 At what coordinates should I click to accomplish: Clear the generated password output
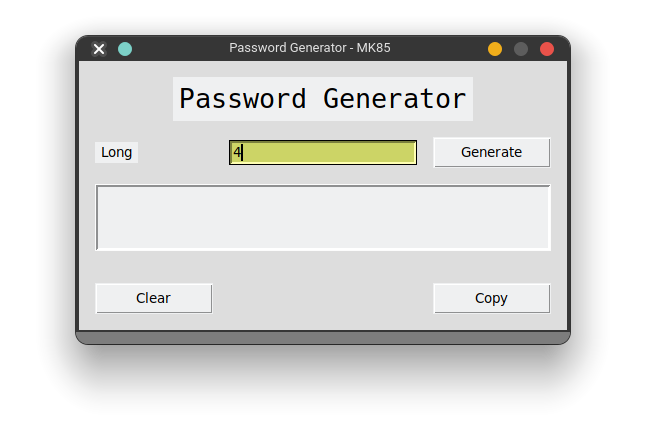point(154,298)
